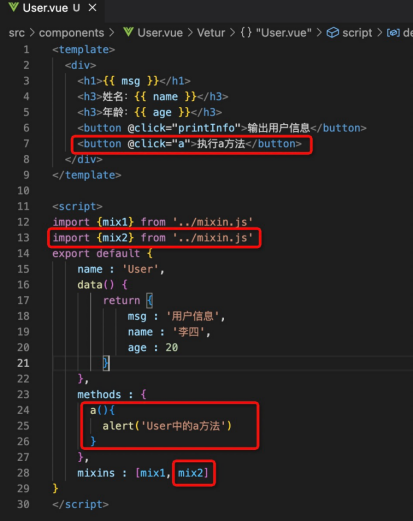Click the mixins keyword on line 28
413x521 pixels.
click(x=96, y=473)
